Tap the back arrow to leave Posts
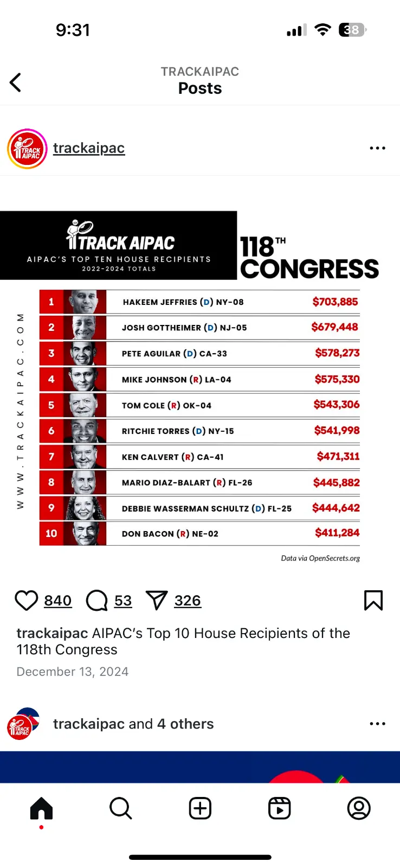 16,82
